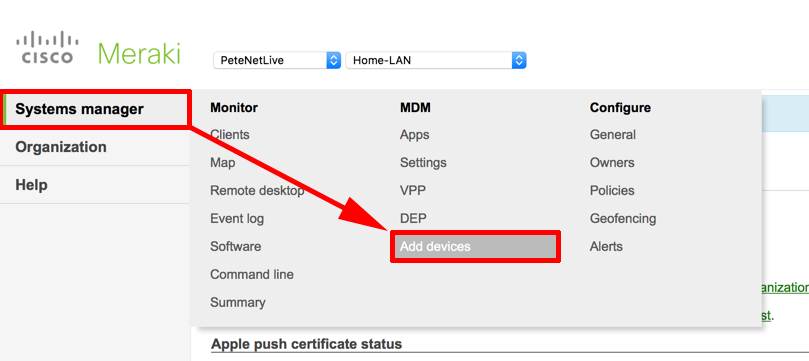
Task: Open Apps under MDM
Action: click(414, 135)
